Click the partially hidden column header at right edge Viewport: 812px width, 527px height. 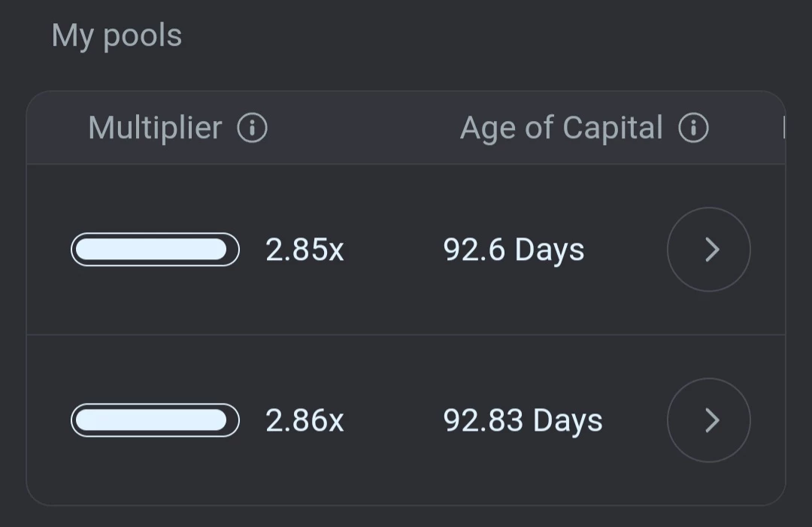[x=784, y=128]
